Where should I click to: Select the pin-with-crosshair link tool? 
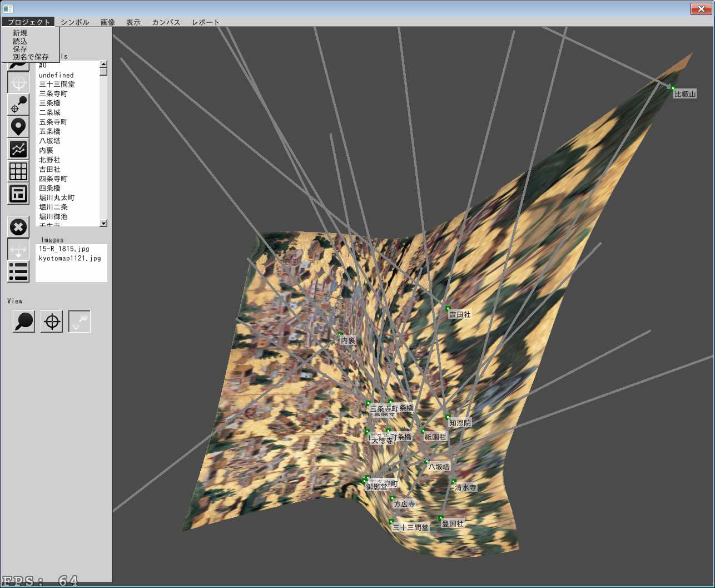(18, 105)
